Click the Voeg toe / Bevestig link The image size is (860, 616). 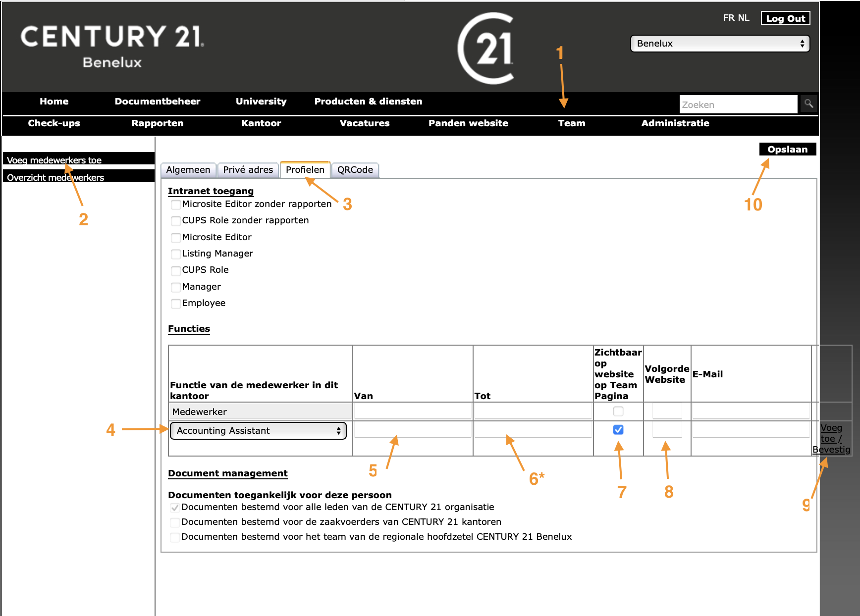[x=831, y=439]
